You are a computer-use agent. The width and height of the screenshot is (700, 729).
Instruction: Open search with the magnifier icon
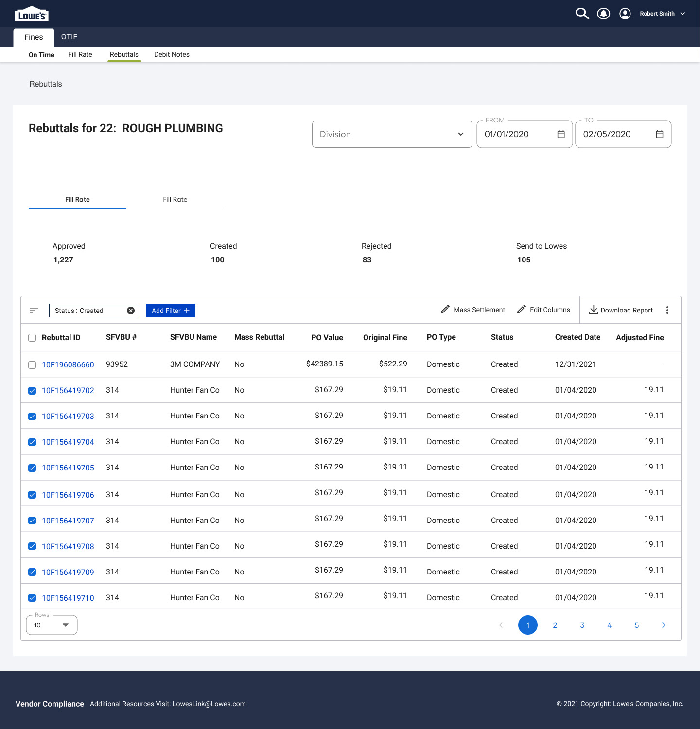tap(582, 14)
